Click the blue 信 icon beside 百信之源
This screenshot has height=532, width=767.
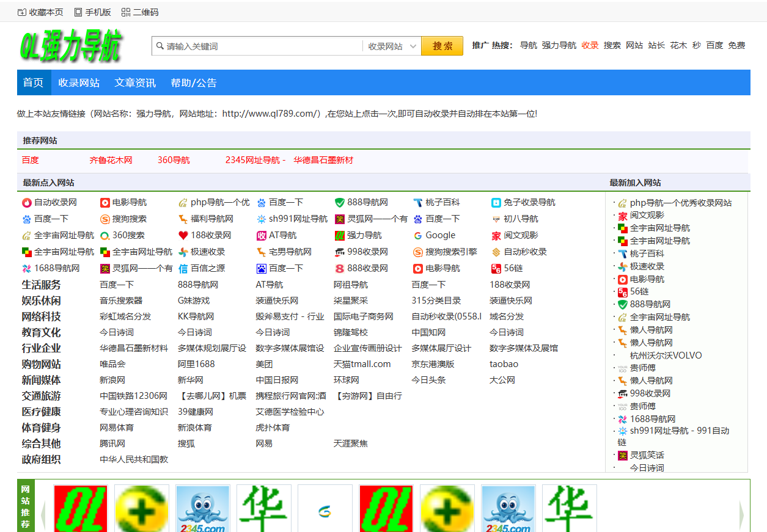[x=183, y=269]
